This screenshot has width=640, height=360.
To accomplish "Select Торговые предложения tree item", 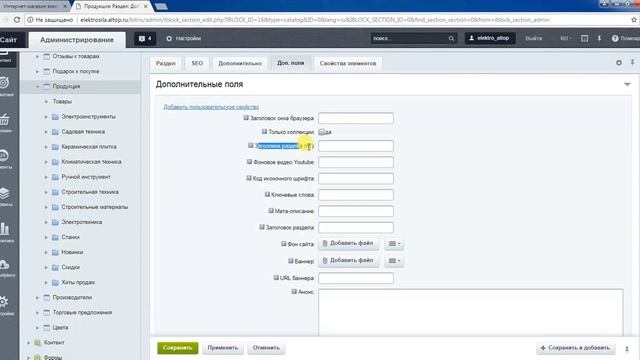I will tap(82, 313).
